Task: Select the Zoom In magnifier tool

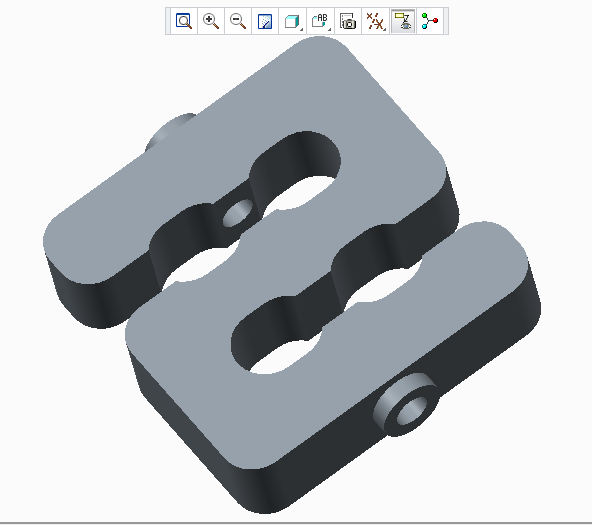Action: 211,21
